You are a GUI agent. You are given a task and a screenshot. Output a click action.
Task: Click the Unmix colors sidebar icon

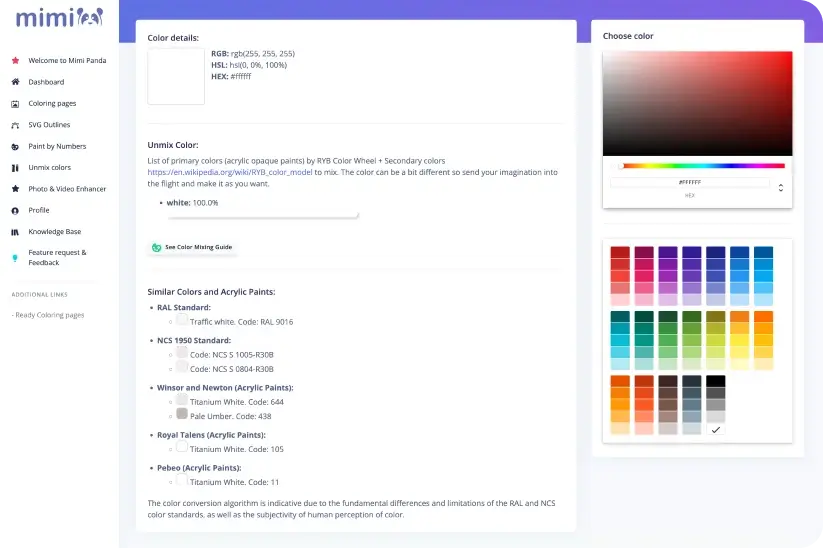pyautogui.click(x=15, y=167)
